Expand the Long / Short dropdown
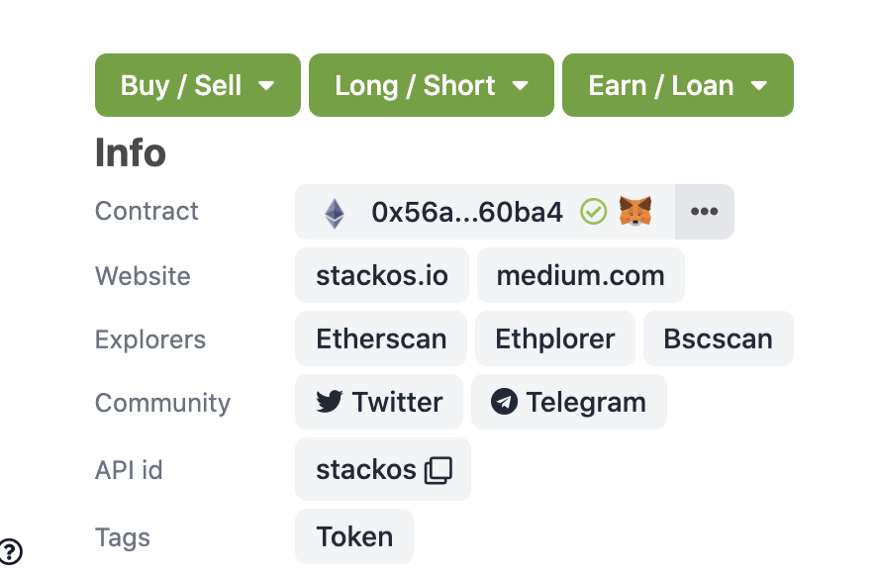Screen dimensions: 875x574 click(431, 85)
